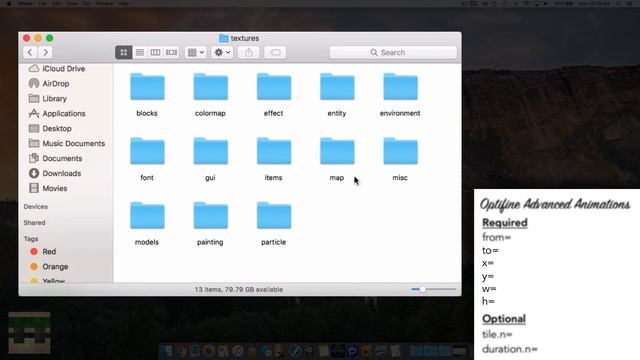Viewport: 640px width, 360px height.
Task: Open the item arrangement dropdown
Action: pyautogui.click(x=196, y=52)
